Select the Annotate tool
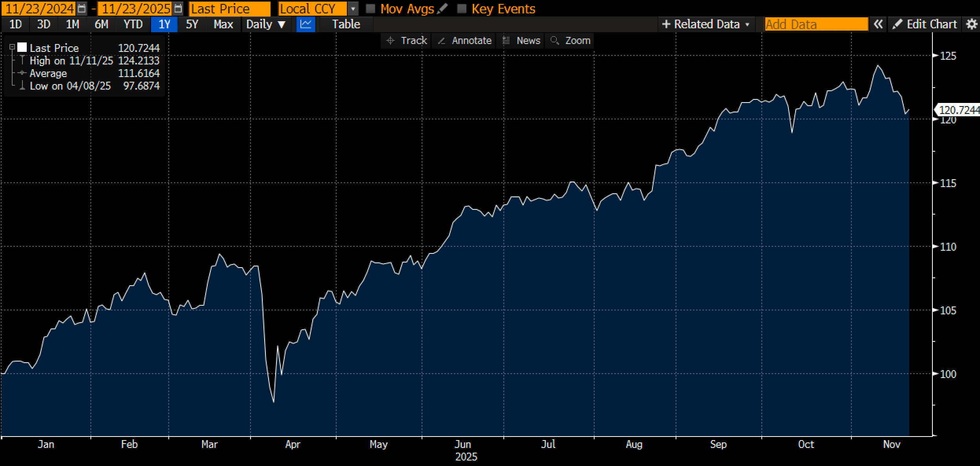The width and height of the screenshot is (980, 466). coord(464,40)
